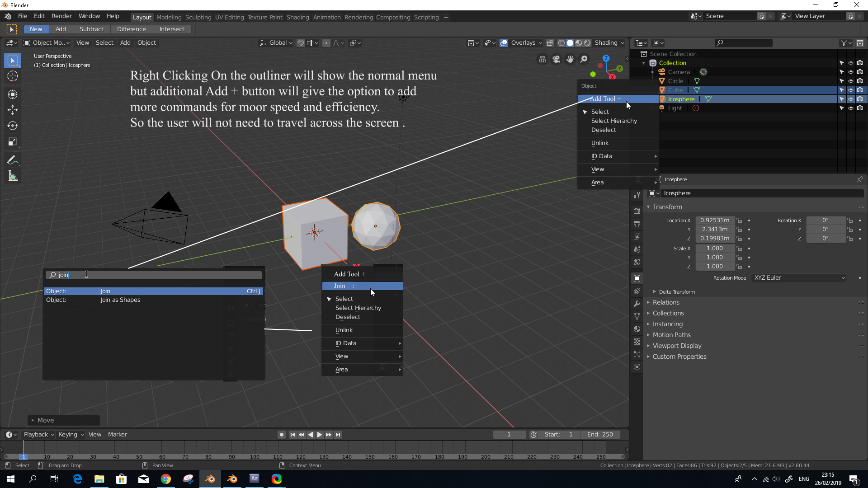
Task: Click Unlink in the outliner context menu
Action: pyautogui.click(x=600, y=143)
